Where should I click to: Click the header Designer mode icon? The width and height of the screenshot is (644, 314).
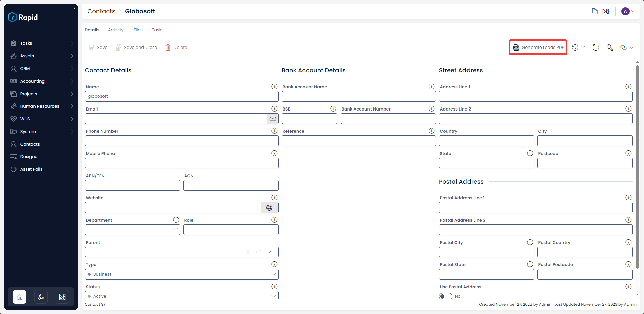click(606, 11)
